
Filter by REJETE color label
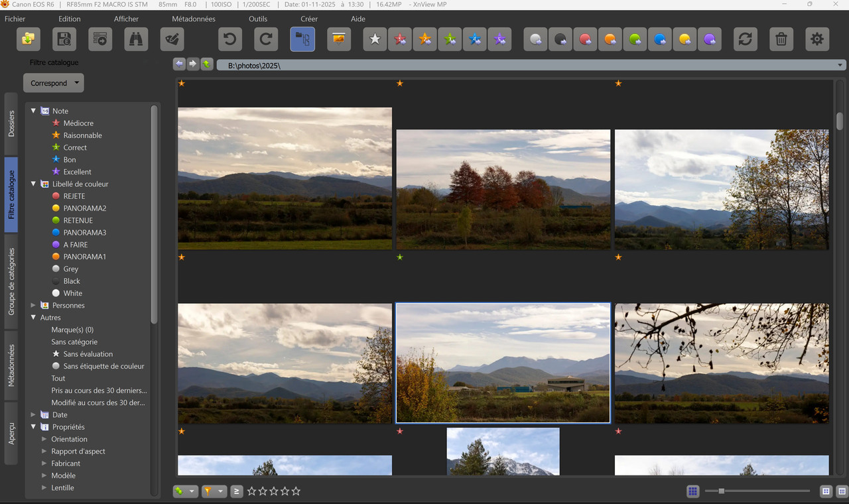coord(74,196)
